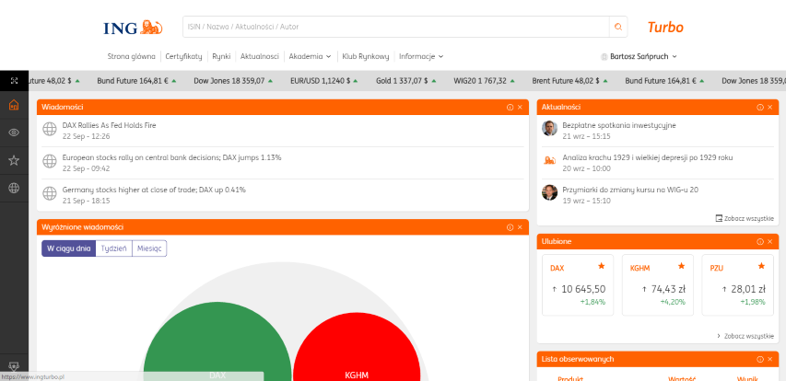Toggle the DAX favorite star

(602, 266)
